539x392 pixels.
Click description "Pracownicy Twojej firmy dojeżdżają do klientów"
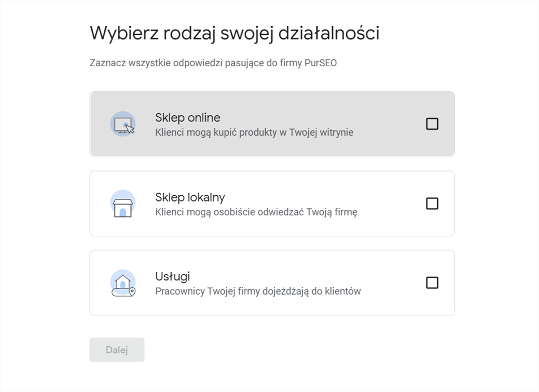tap(258, 292)
